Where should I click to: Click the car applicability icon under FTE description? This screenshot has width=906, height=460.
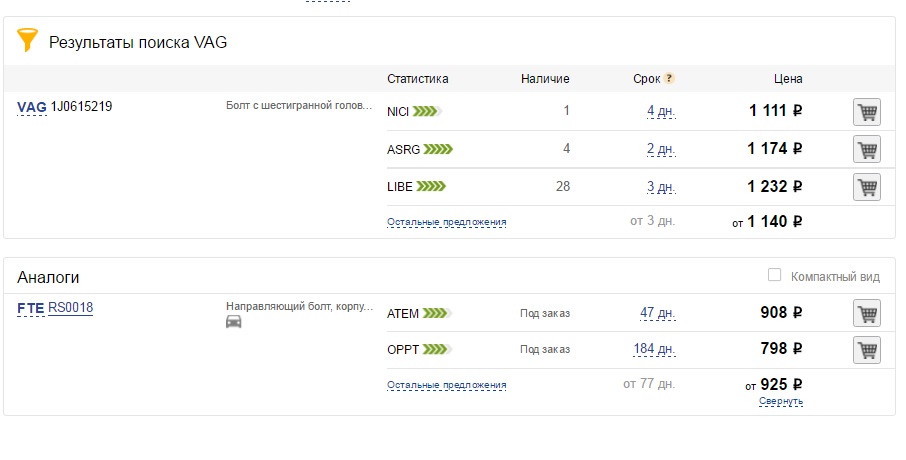click(x=233, y=322)
